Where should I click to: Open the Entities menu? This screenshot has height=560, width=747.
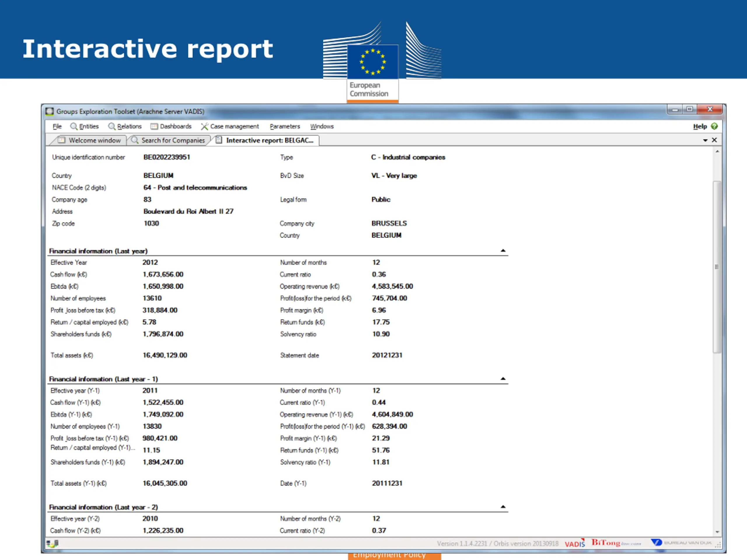[89, 126]
